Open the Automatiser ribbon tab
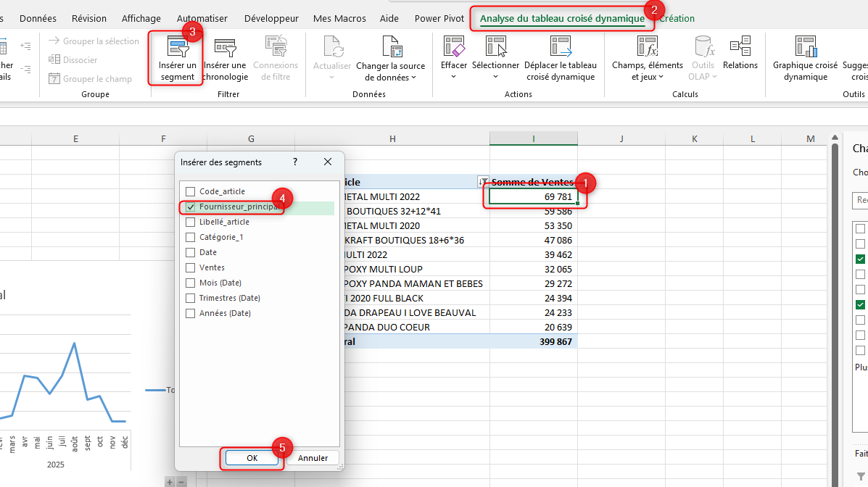 click(202, 18)
